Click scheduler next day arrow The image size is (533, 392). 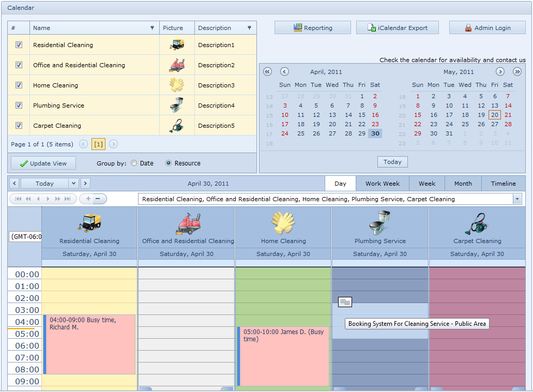(x=85, y=184)
